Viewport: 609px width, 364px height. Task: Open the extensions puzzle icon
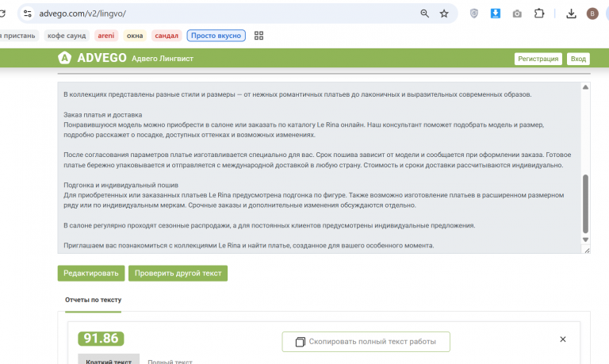click(538, 13)
